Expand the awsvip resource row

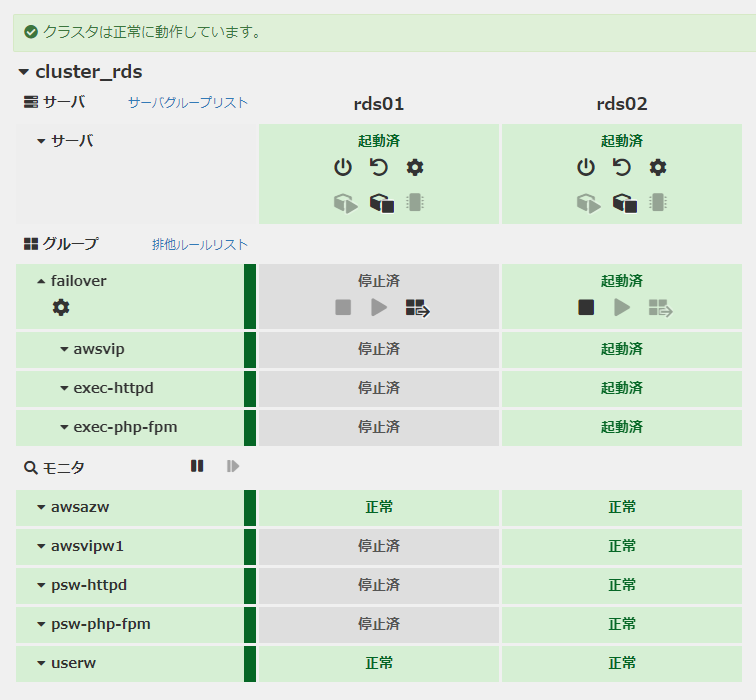(64, 350)
